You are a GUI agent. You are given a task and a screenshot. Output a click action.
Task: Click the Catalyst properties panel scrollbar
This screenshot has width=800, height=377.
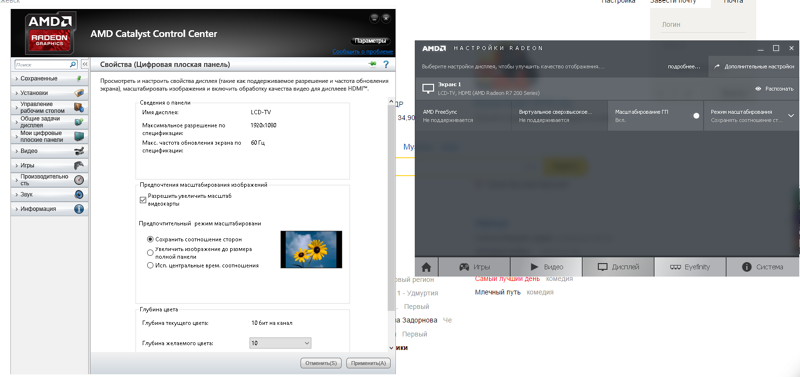[391, 213]
